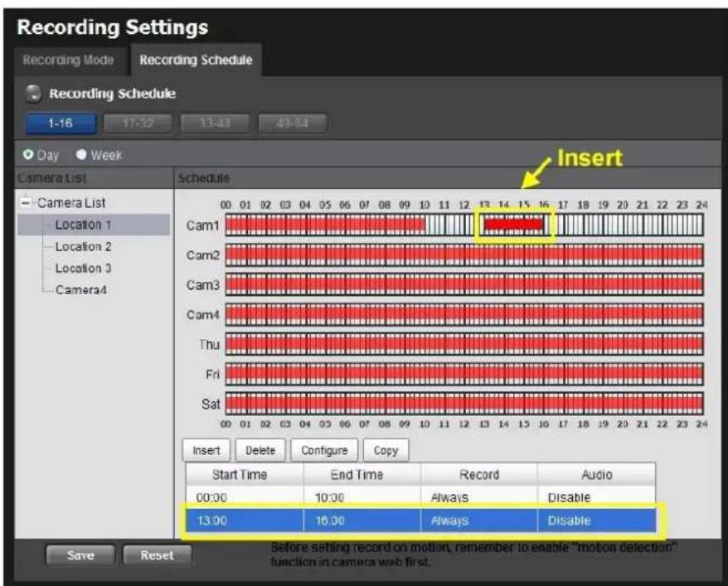Click the Recording Schedule section icon

pos(33,93)
